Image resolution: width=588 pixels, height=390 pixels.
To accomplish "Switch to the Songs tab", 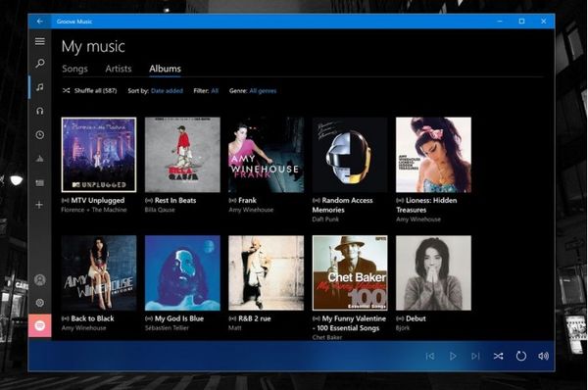I will [74, 69].
